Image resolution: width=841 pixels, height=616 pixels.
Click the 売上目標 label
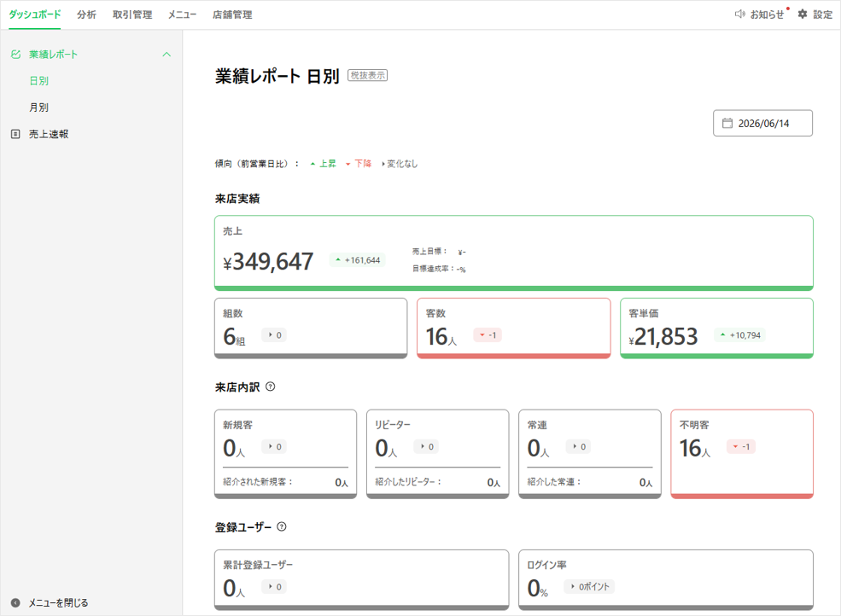[429, 251]
